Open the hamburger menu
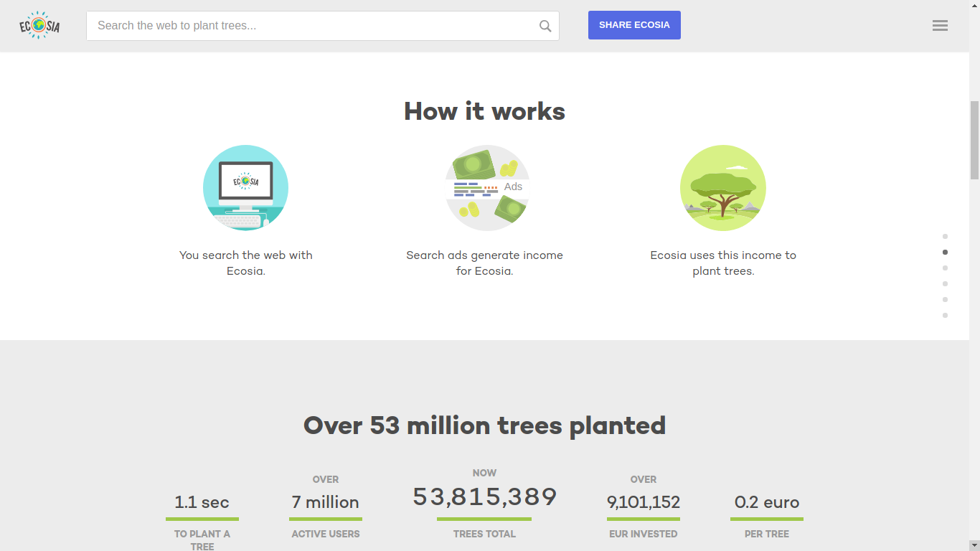Image resolution: width=980 pixels, height=551 pixels. tap(940, 26)
